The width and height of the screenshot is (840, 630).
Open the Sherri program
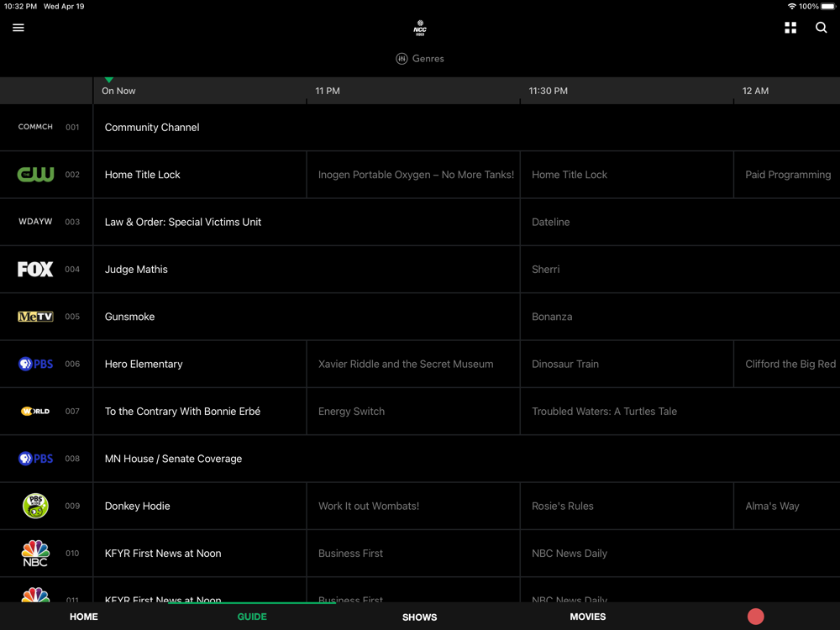tap(680, 270)
